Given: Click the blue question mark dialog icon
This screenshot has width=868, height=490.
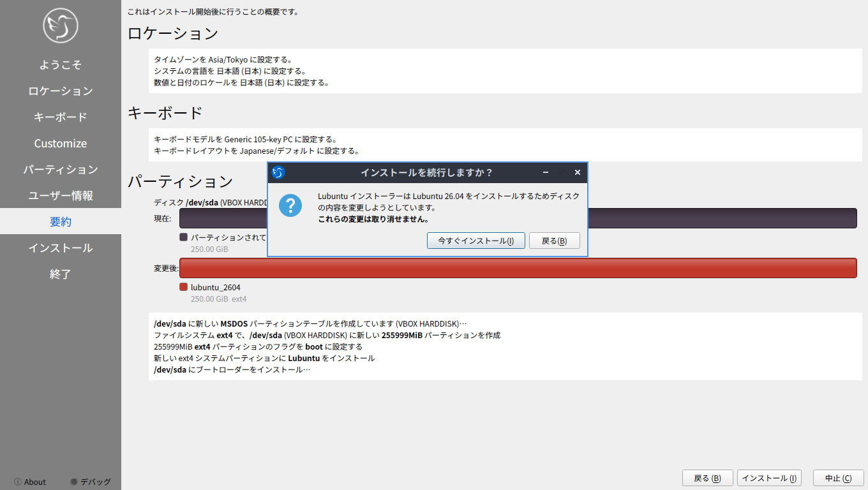Looking at the screenshot, I should [x=290, y=205].
